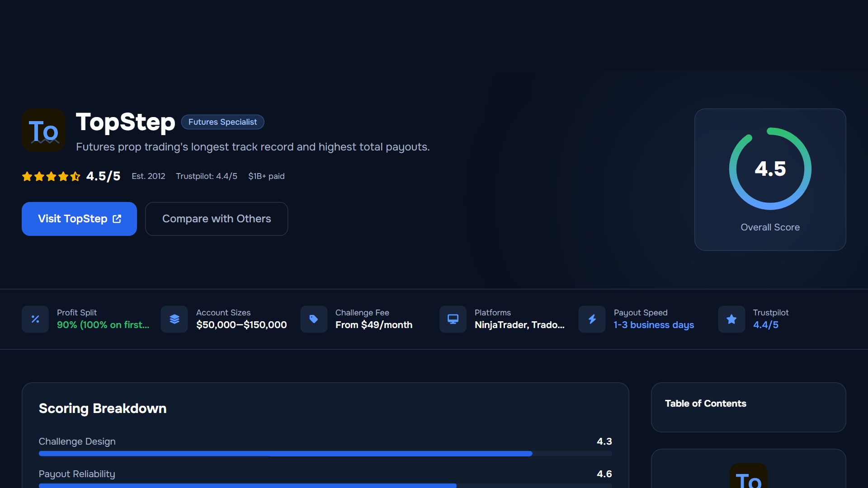Click the '4.5/5' rating text
The image size is (868, 488).
tap(104, 176)
